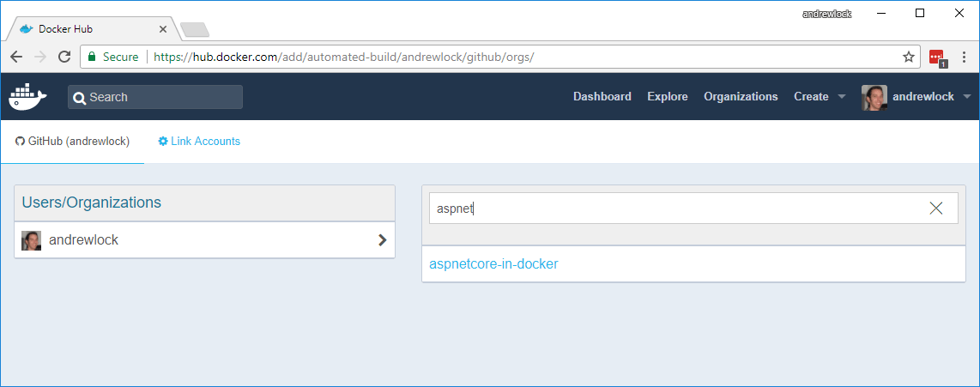Open the red password manager extension icon
This screenshot has width=980, height=387.
click(937, 57)
